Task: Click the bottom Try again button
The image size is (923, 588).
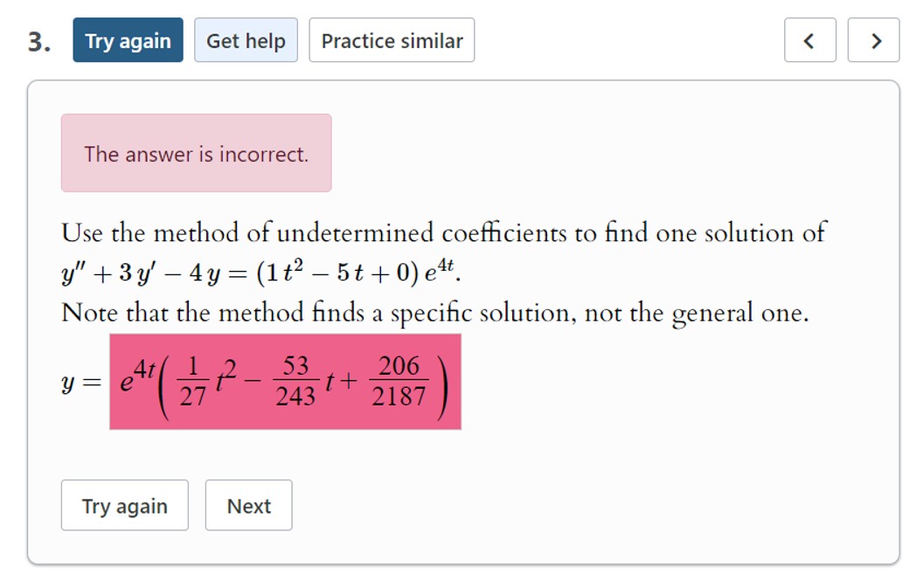Action: click(x=124, y=506)
